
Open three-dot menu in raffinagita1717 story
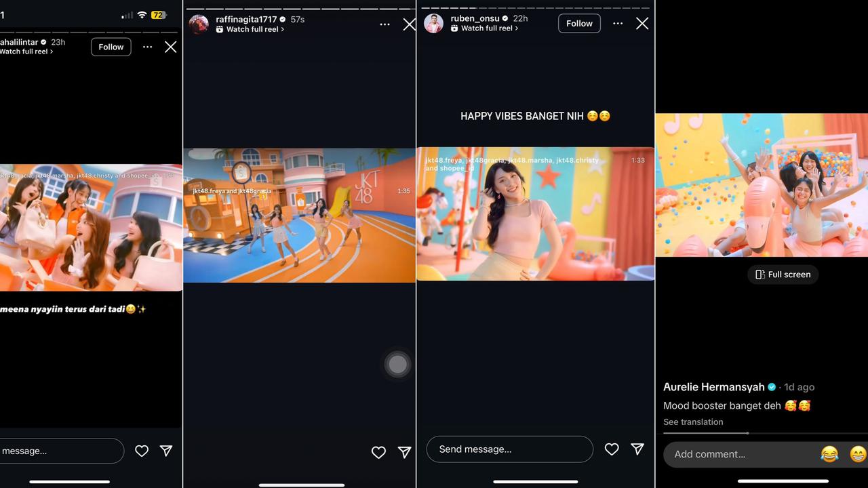click(384, 24)
